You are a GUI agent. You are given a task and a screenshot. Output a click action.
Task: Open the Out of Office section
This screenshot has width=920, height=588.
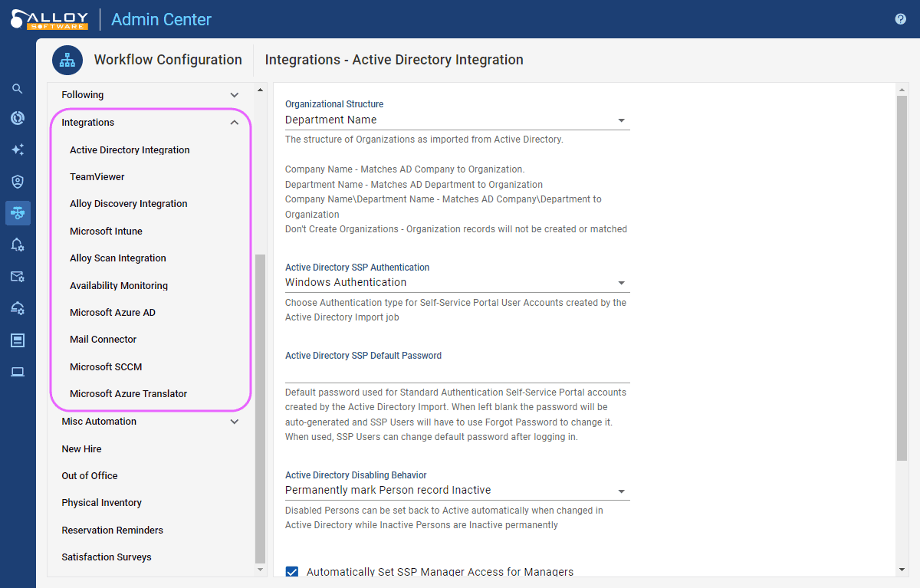click(x=90, y=476)
